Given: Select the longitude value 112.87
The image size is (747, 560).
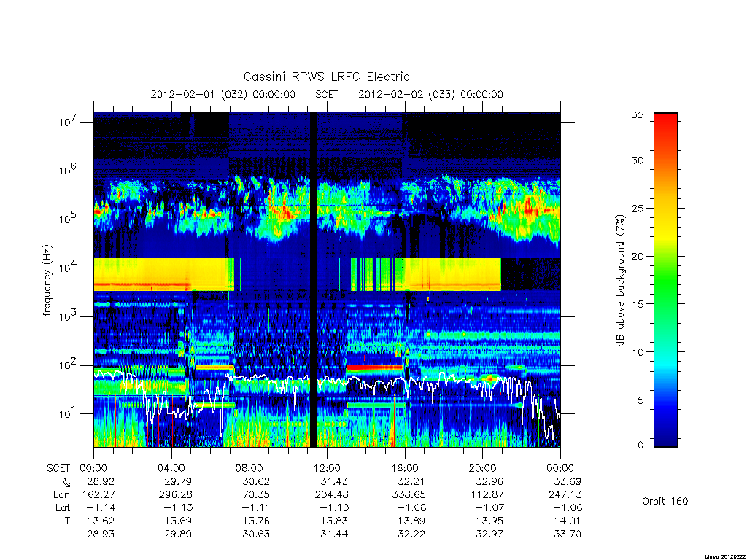Looking at the screenshot, I should click(487, 495).
